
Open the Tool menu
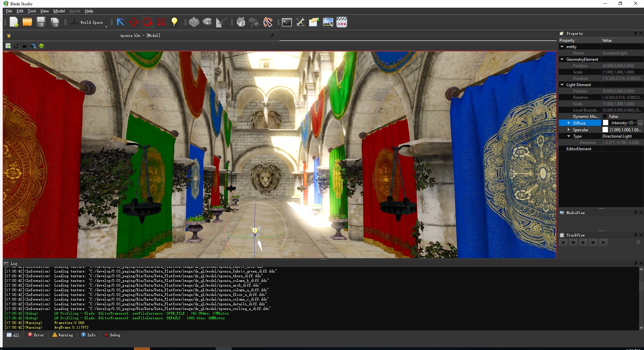(31, 11)
